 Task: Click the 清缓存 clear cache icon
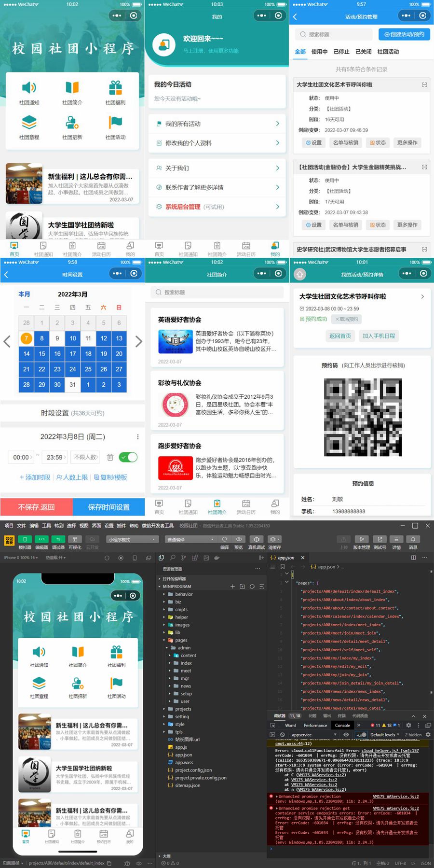(274, 539)
